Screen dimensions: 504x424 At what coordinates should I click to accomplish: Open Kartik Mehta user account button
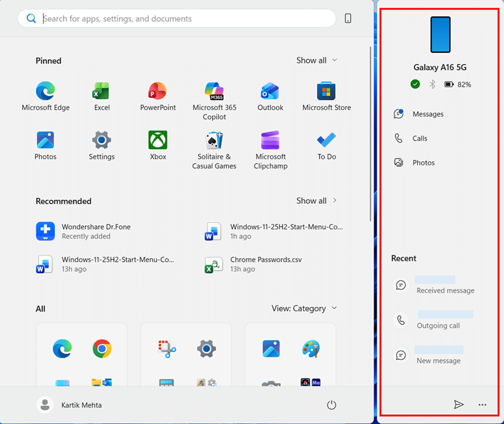(70, 405)
